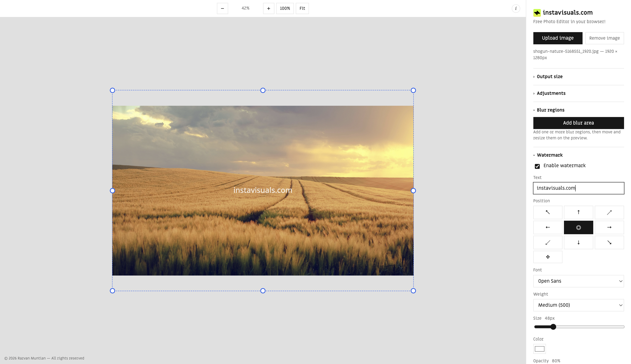Click the bottom-left crop handle
The width and height of the screenshot is (631, 364).
click(x=112, y=291)
